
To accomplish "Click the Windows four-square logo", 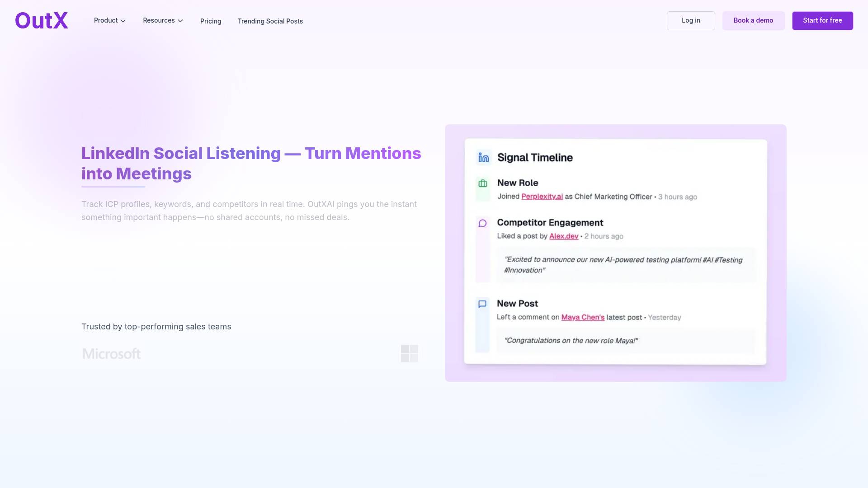I will point(410,353).
